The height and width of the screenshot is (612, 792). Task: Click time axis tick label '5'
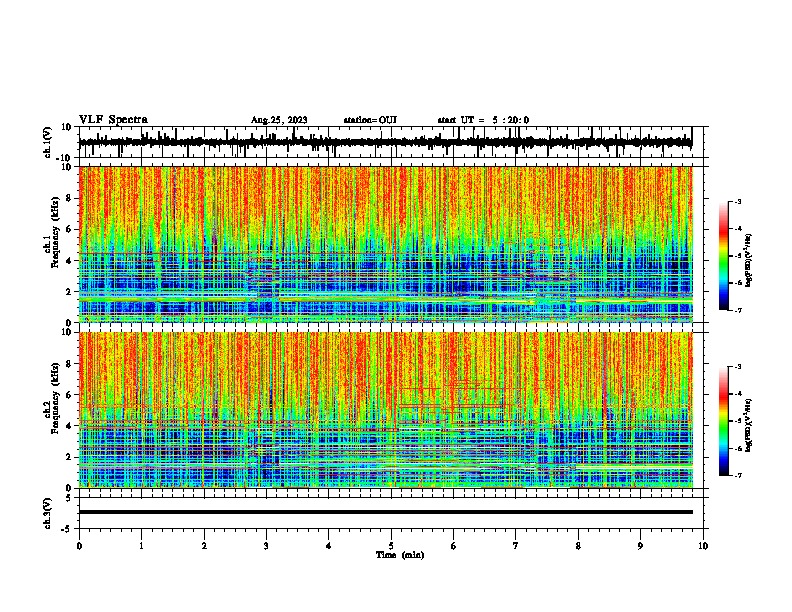coord(391,546)
